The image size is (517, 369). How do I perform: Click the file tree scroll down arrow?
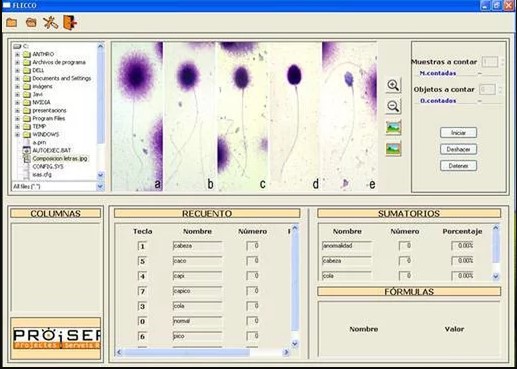click(x=100, y=175)
